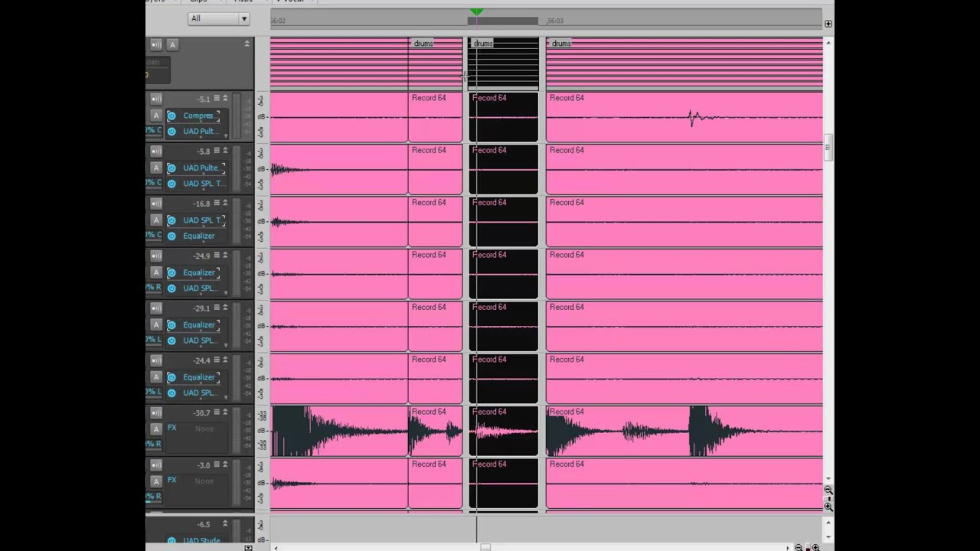Toggle input echo on the -16.8 track

[156, 204]
